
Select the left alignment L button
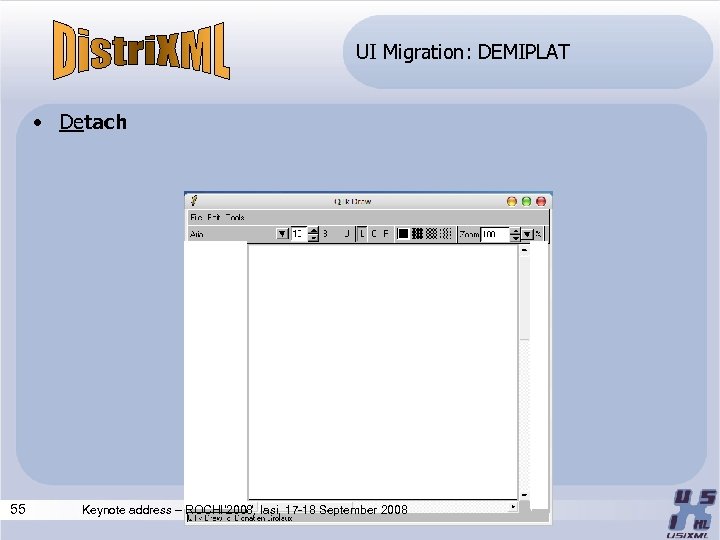362,234
